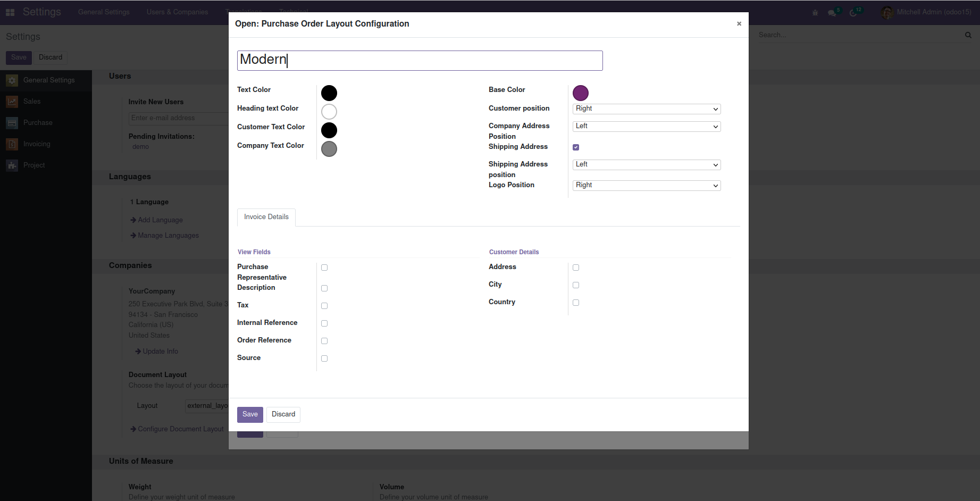The width and height of the screenshot is (980, 501).
Task: Check the Tax field checkbox
Action: [324, 306]
